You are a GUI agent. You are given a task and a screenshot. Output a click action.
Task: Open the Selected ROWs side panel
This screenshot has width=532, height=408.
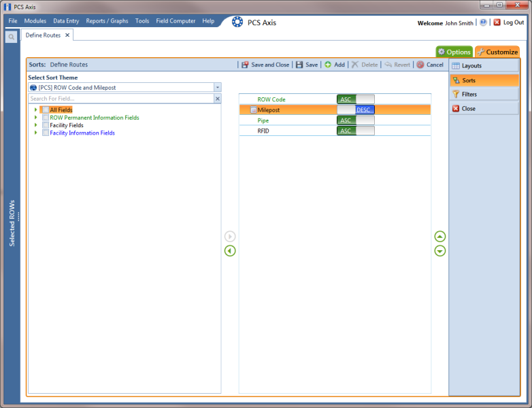pos(12,223)
